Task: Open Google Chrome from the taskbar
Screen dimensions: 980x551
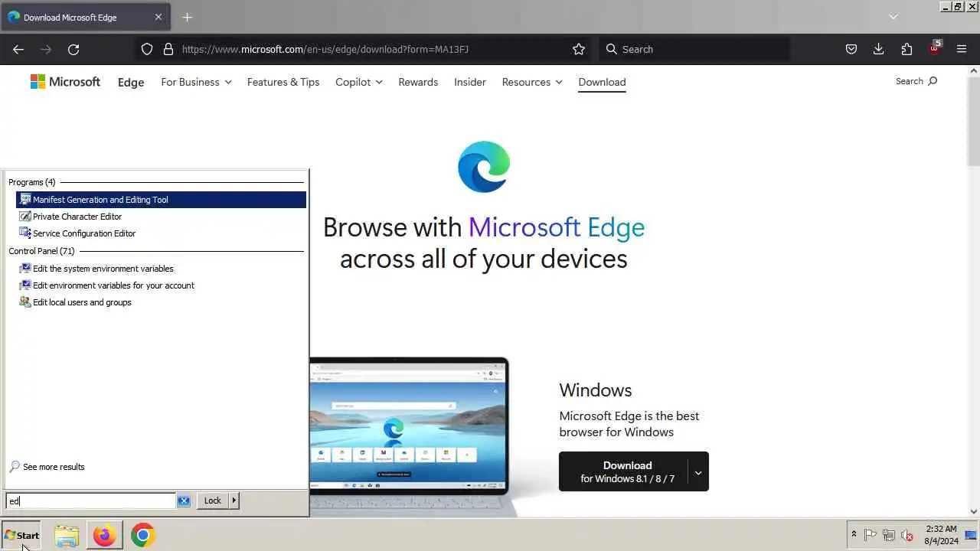Action: click(x=142, y=536)
